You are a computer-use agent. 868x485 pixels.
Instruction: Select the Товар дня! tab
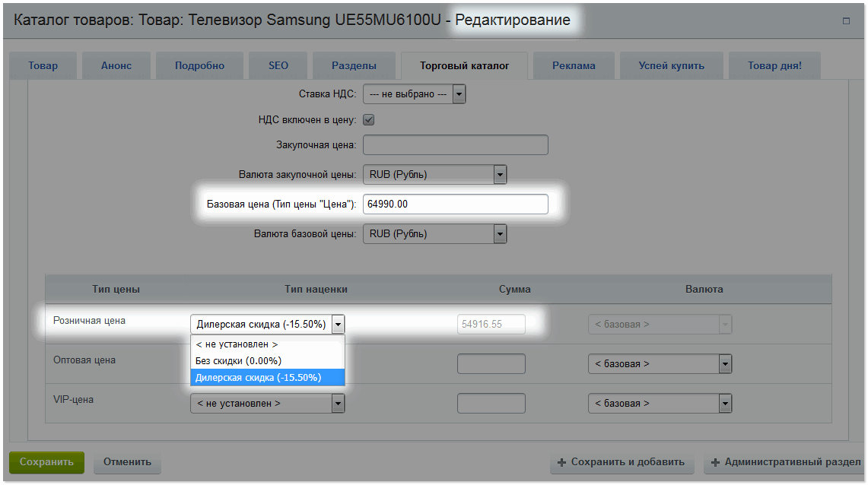coord(774,66)
